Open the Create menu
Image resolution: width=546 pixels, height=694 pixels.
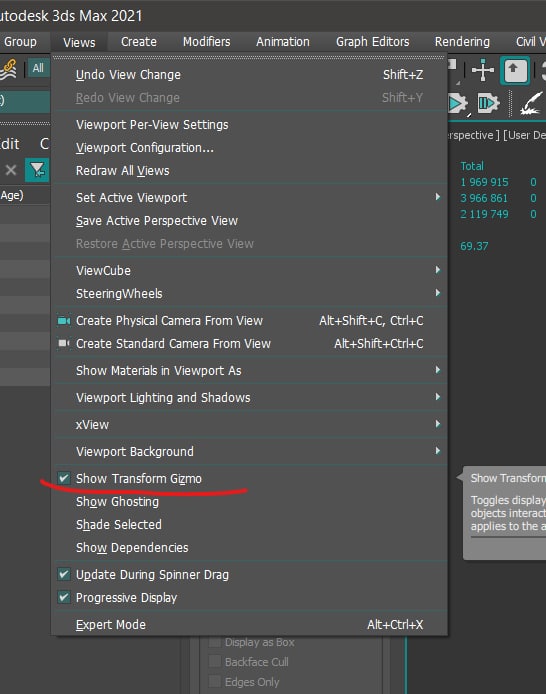click(138, 42)
